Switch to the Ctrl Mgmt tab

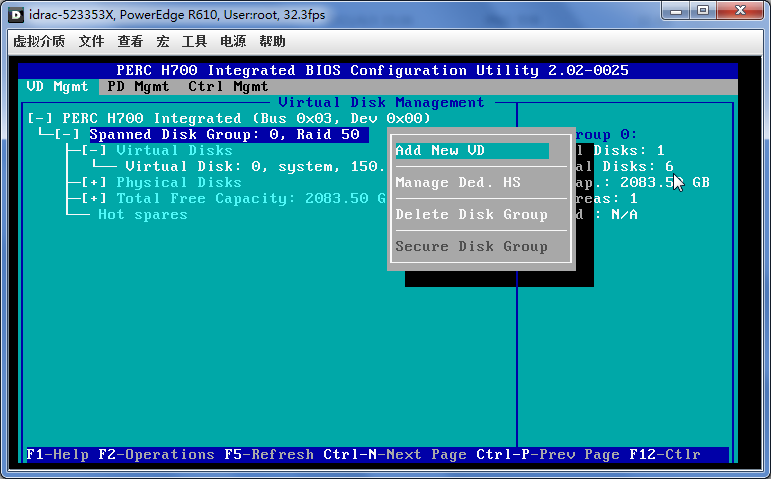228,87
